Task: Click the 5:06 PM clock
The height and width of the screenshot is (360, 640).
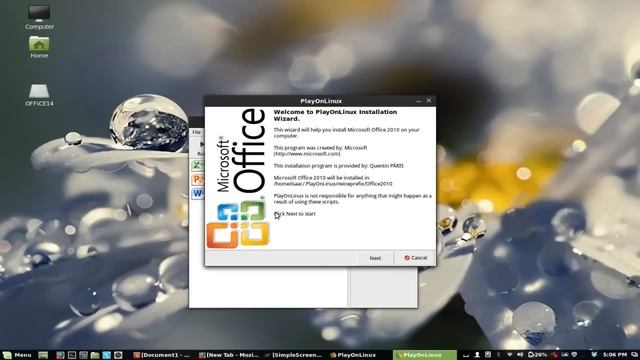Action: [615, 355]
